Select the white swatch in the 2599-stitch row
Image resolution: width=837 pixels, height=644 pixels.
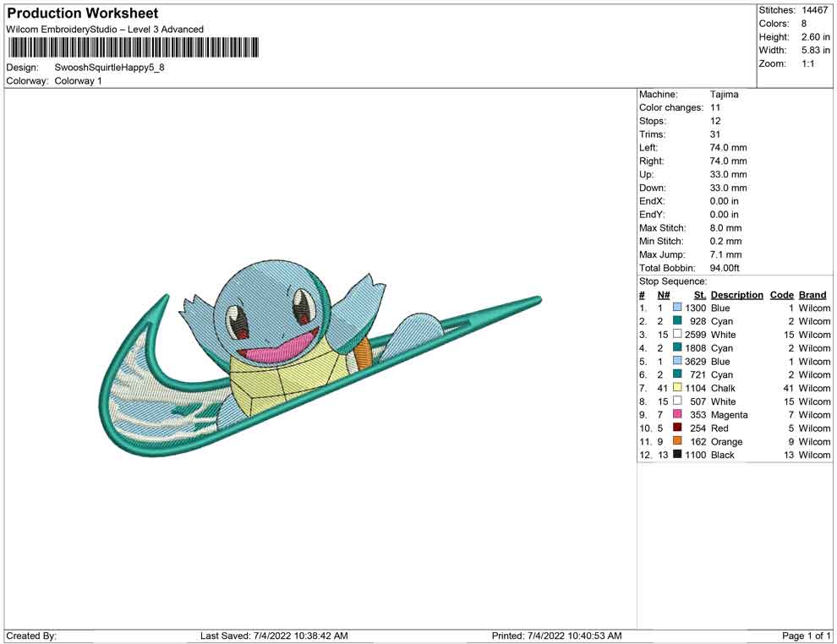tap(677, 334)
